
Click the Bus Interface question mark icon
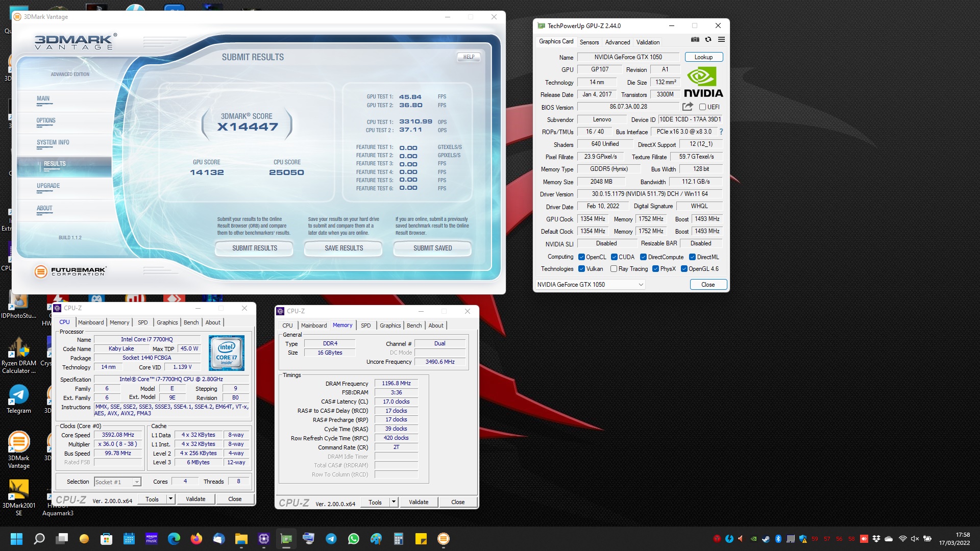(721, 132)
